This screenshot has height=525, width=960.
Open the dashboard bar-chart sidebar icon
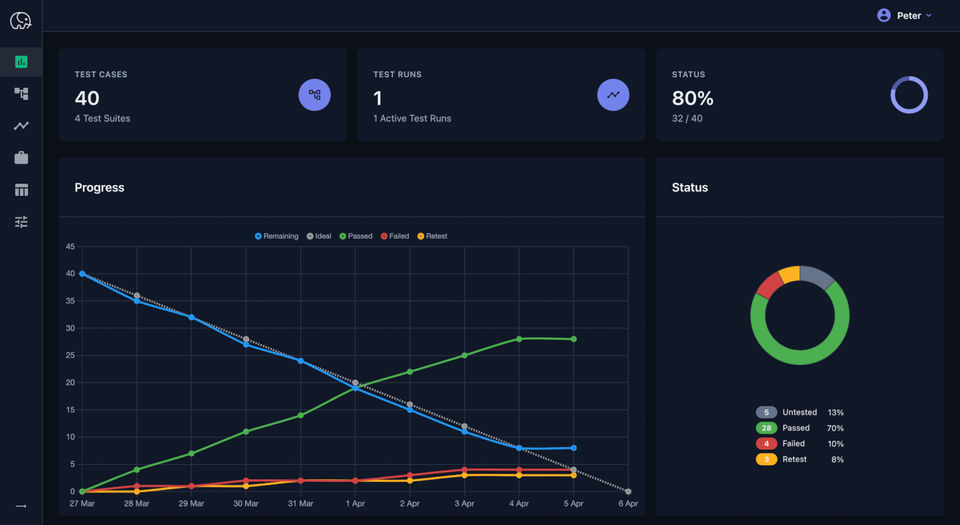(x=21, y=62)
